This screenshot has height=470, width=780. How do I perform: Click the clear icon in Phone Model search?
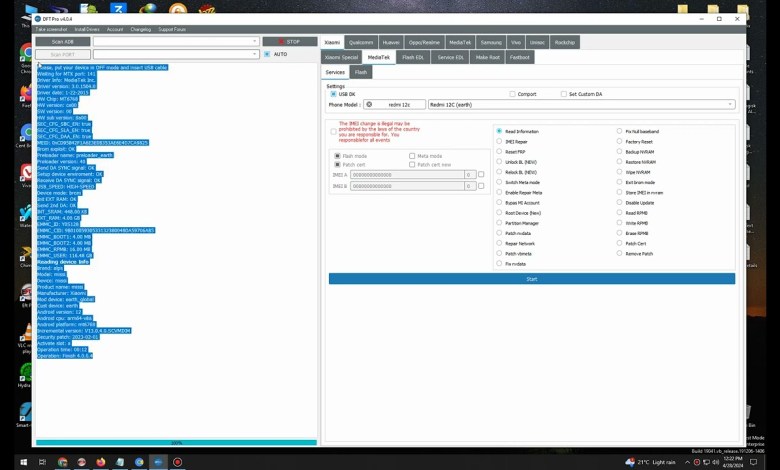tap(369, 104)
